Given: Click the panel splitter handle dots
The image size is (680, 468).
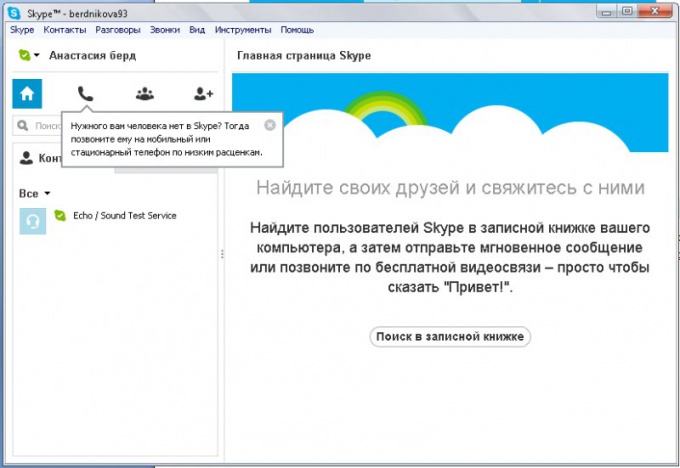Looking at the screenshot, I should [222, 254].
